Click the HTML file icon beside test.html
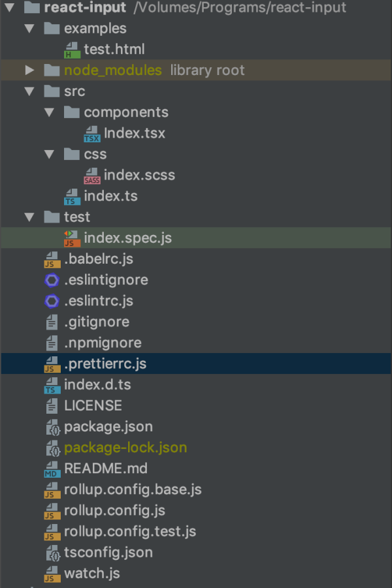392x588 pixels. click(x=73, y=50)
